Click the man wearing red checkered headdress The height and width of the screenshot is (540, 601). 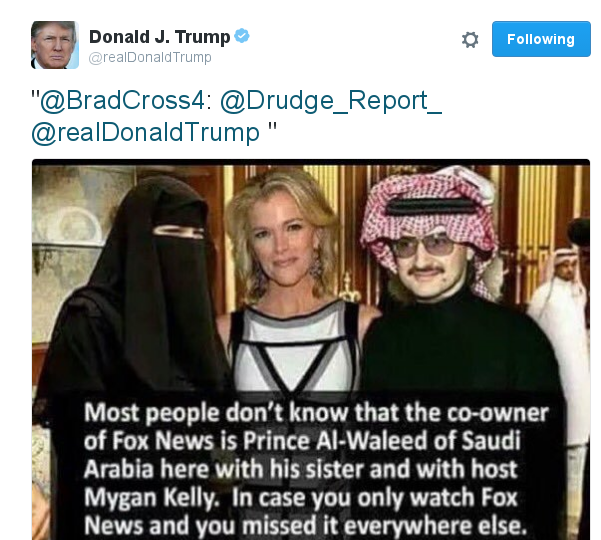456,291
